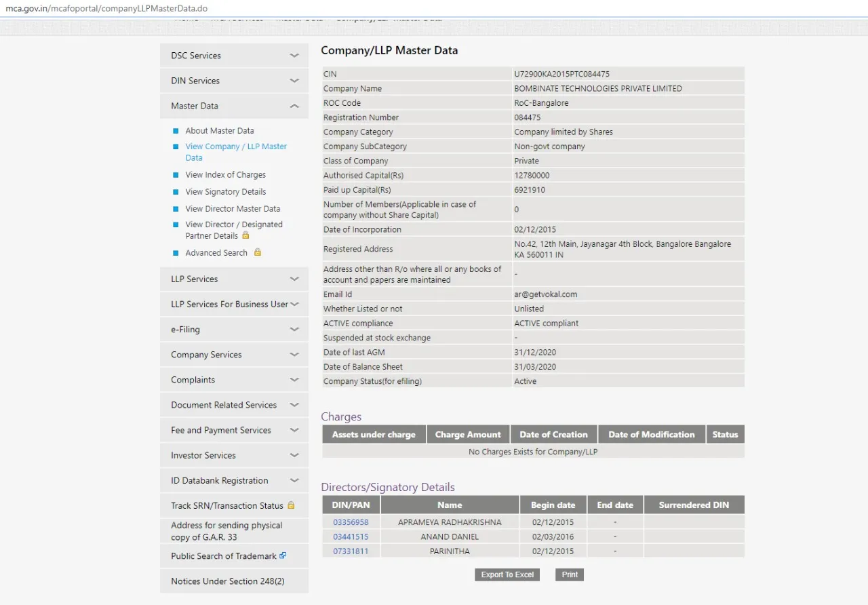Expand the DIN Services section chevron

(294, 81)
